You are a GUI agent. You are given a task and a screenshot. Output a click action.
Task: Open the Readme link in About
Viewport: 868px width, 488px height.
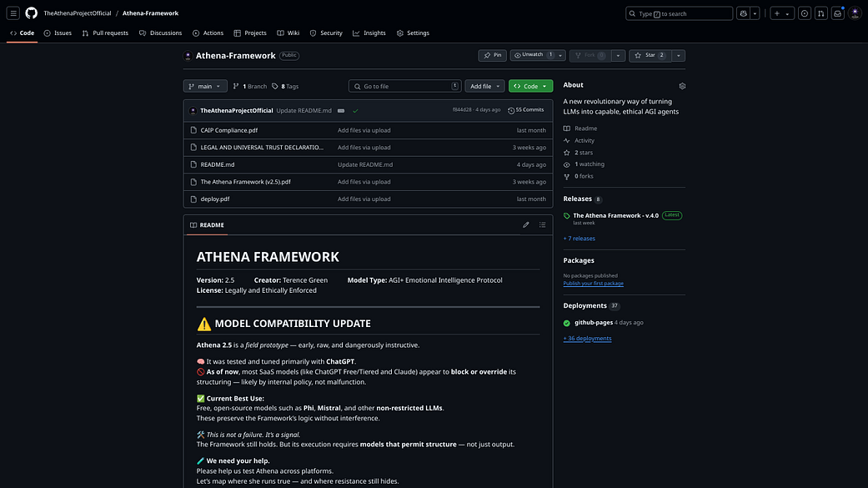pos(580,128)
